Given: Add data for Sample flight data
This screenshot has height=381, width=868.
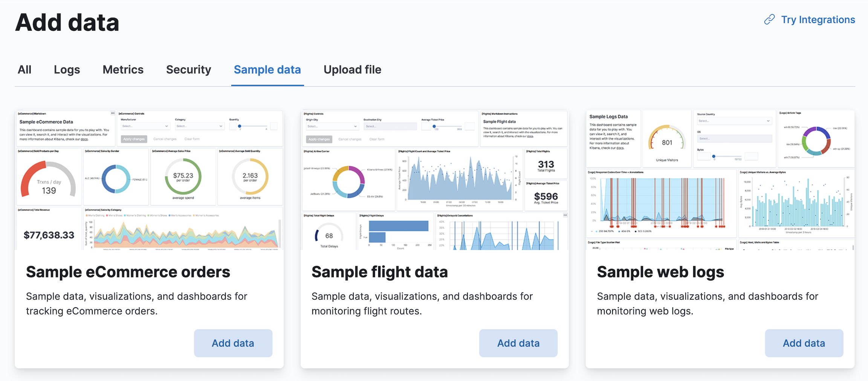Looking at the screenshot, I should (x=518, y=343).
